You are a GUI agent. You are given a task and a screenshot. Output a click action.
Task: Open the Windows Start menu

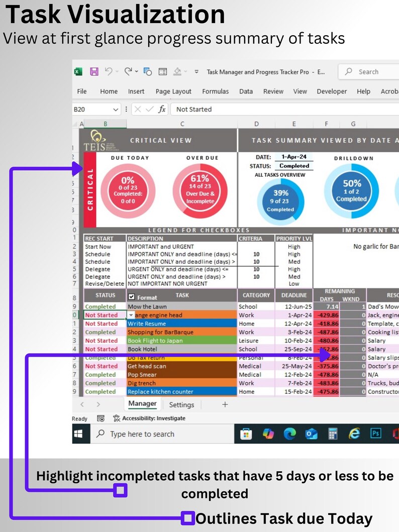click(78, 434)
